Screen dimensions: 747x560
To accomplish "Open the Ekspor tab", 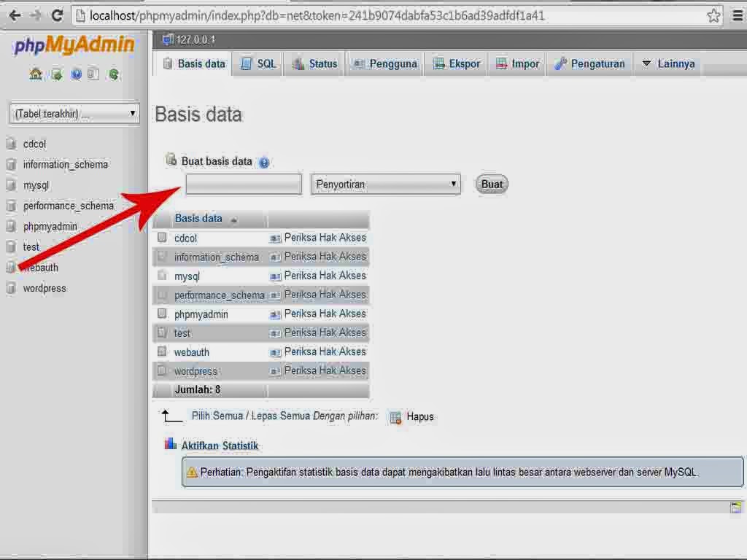I will pyautogui.click(x=455, y=63).
